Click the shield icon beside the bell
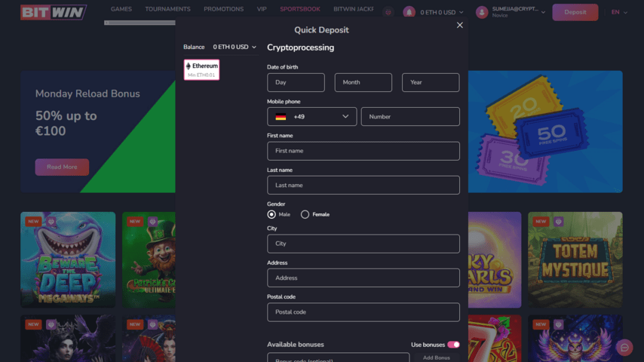This screenshot has height=362, width=644. tap(388, 12)
